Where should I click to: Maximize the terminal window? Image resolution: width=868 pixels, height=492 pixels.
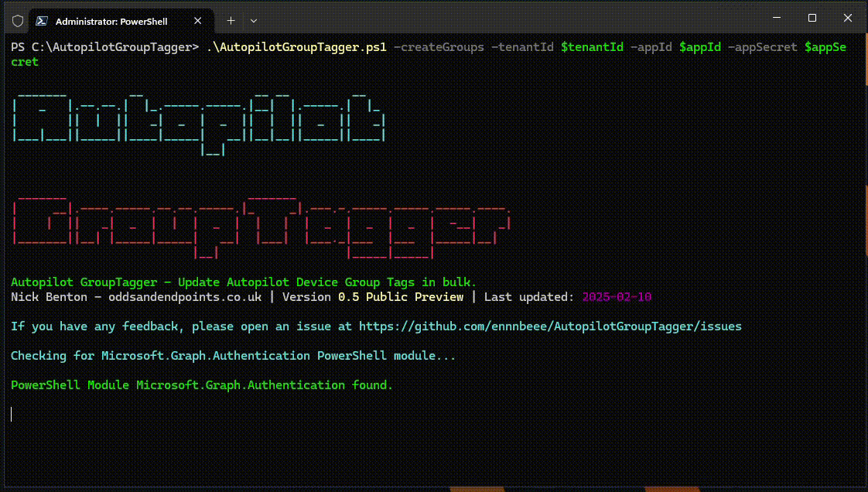coord(812,17)
